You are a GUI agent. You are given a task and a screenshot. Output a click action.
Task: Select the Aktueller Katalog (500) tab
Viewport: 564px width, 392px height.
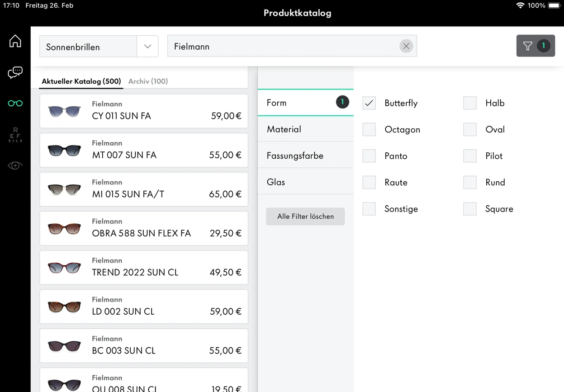pyautogui.click(x=81, y=81)
